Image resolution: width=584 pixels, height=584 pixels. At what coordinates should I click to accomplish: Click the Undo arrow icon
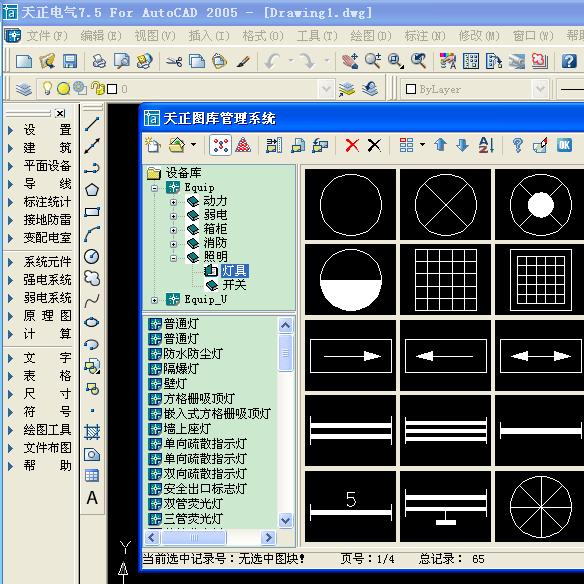(x=272, y=61)
